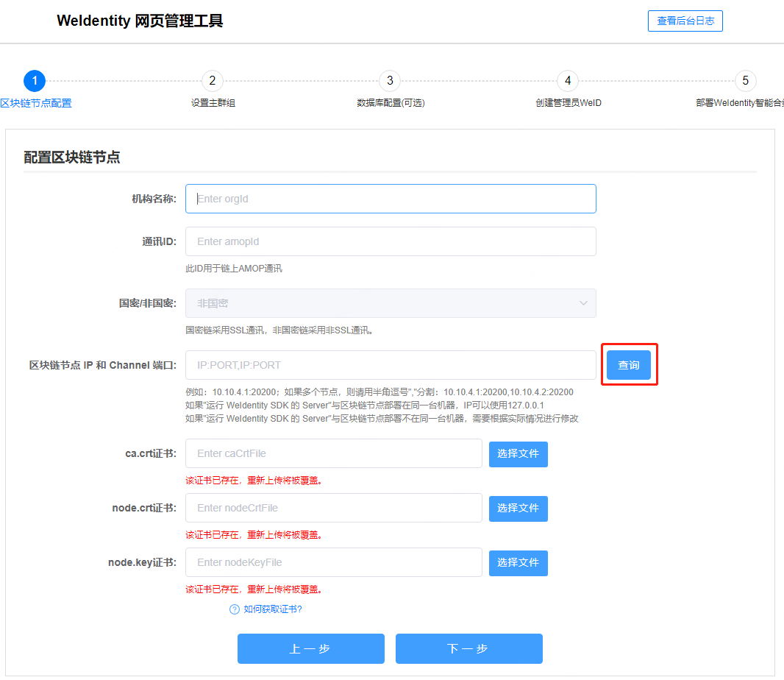Image resolution: width=784 pixels, height=680 pixels.
Task: Click red warning under ca.crt field
Action: 254,481
